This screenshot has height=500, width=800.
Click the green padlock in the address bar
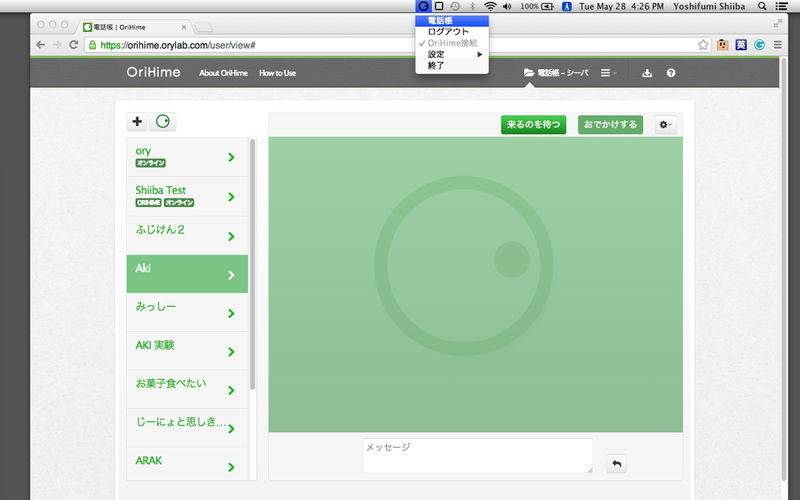coord(92,45)
